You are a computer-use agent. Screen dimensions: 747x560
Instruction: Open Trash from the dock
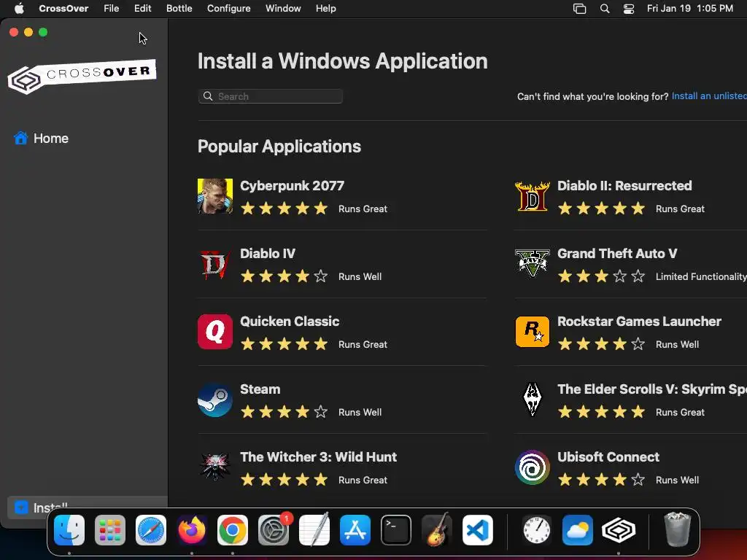[677, 529]
